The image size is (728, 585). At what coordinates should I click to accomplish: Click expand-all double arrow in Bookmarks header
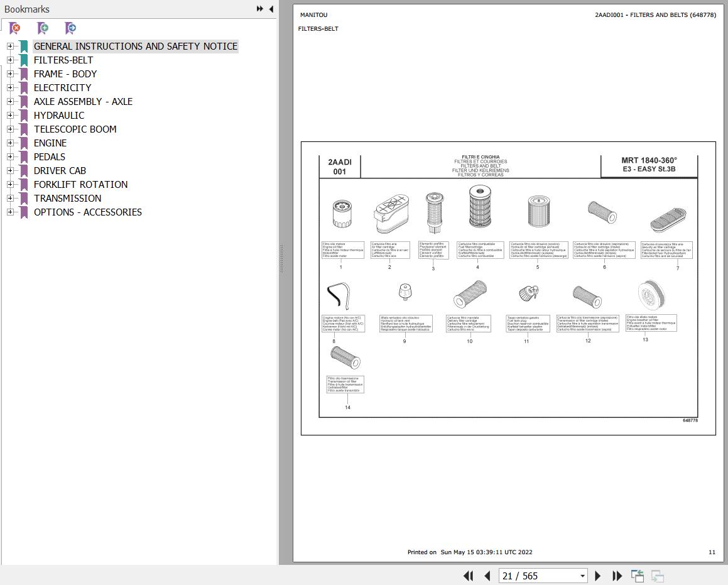click(260, 9)
